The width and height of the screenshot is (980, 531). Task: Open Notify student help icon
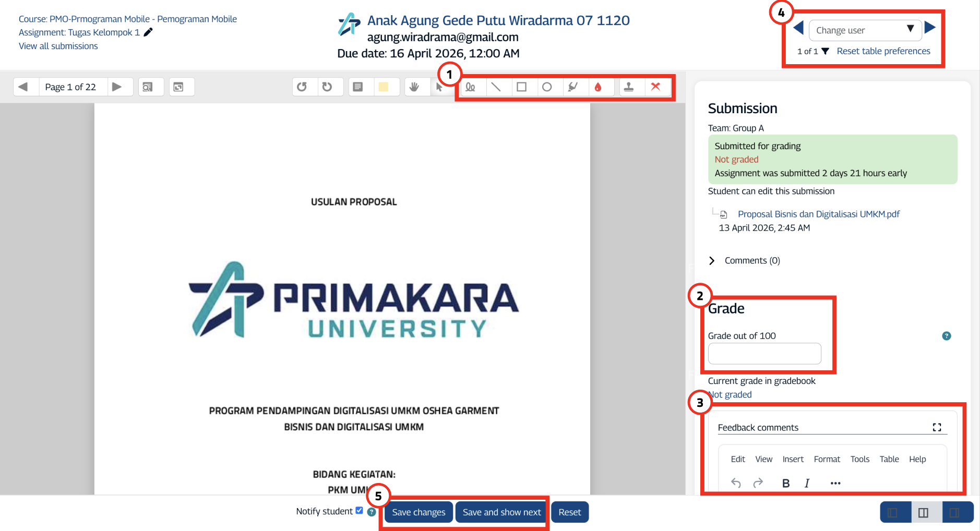click(372, 512)
